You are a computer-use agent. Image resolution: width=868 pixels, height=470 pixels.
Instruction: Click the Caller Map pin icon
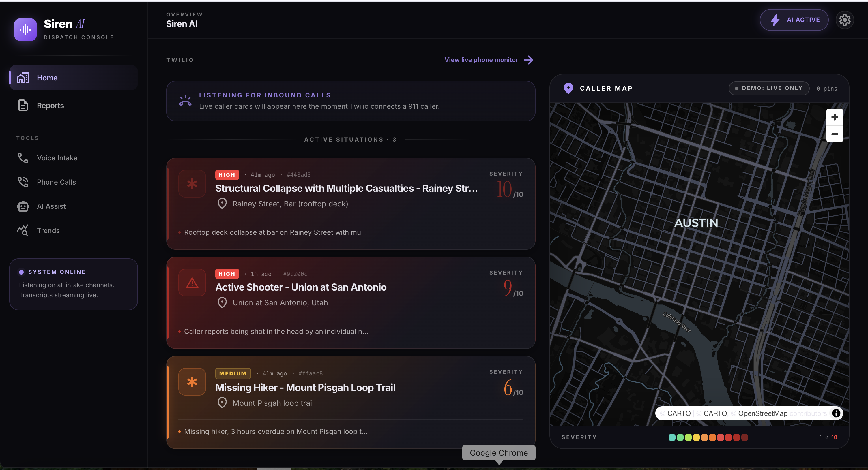point(568,88)
